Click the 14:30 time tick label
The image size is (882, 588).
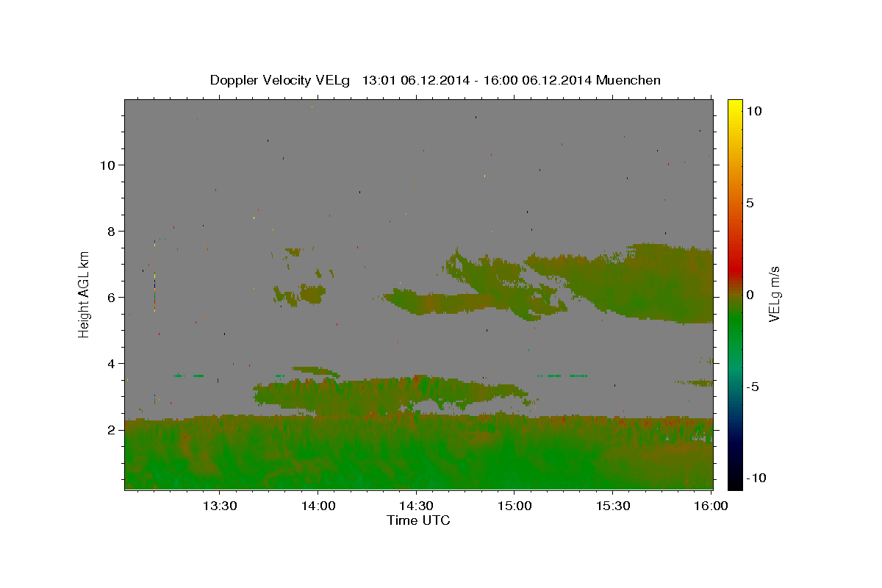tap(416, 506)
